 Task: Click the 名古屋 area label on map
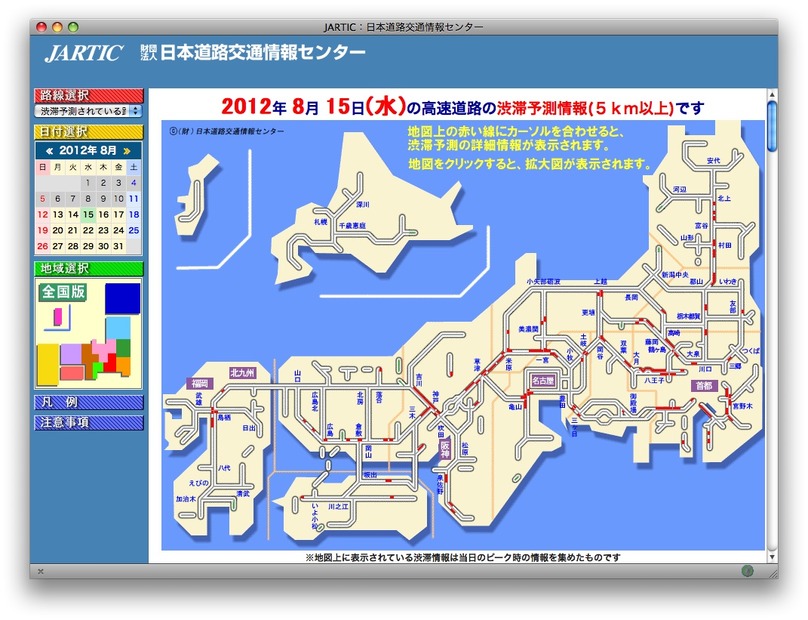[541, 381]
